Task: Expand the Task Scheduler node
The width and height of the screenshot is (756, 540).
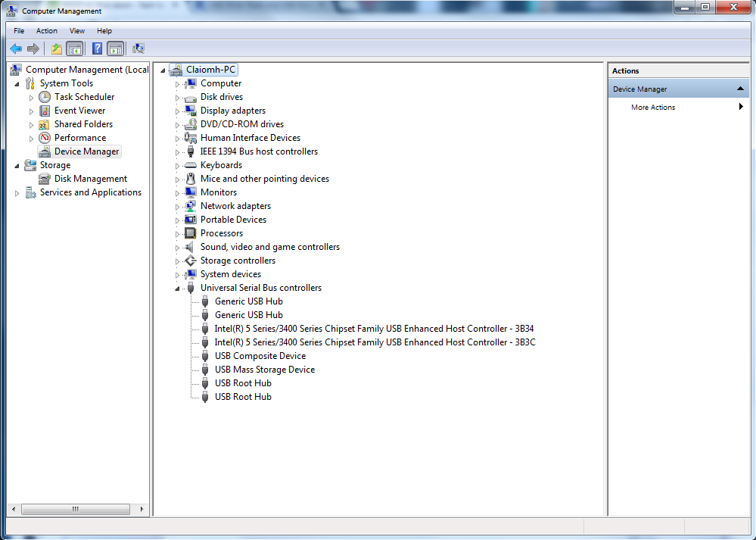Action: tap(31, 98)
